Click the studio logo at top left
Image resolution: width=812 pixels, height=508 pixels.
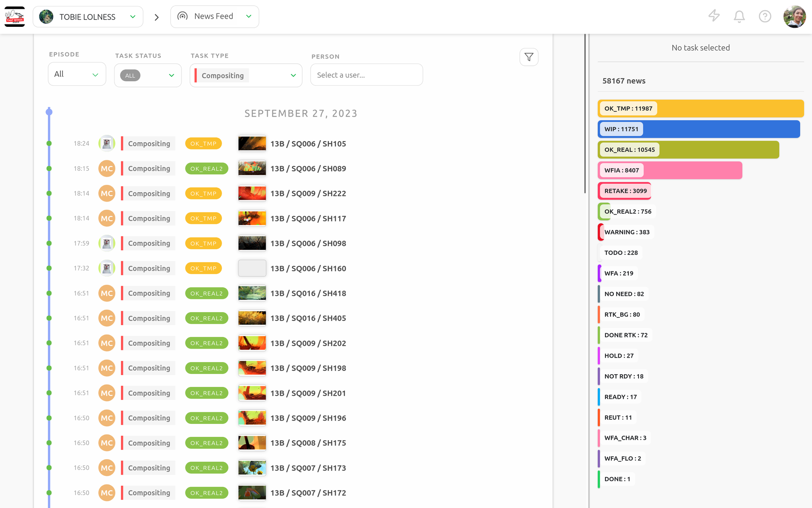tap(15, 17)
